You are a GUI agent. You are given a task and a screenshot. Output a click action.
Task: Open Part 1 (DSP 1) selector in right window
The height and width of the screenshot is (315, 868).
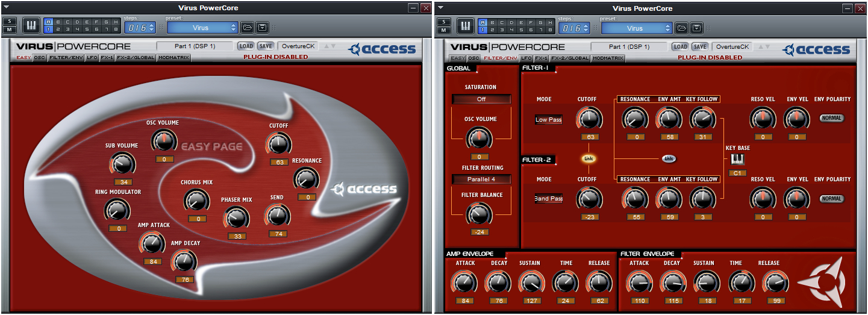[x=629, y=46]
